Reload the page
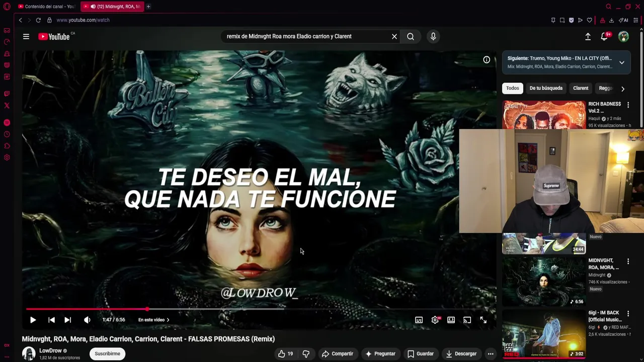Viewport: 644px width, 362px height. (x=38, y=20)
